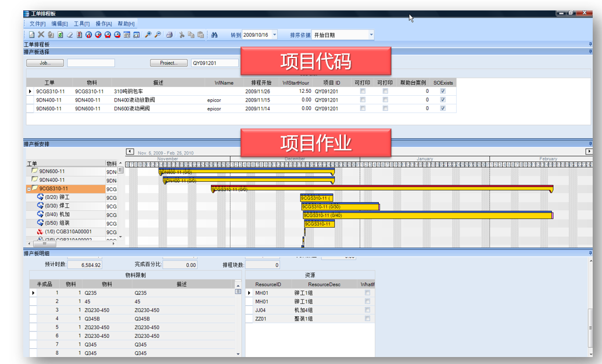Viewport: 602px width, 364px height.
Task: Click the Cut scissors icon
Action: click(182, 35)
